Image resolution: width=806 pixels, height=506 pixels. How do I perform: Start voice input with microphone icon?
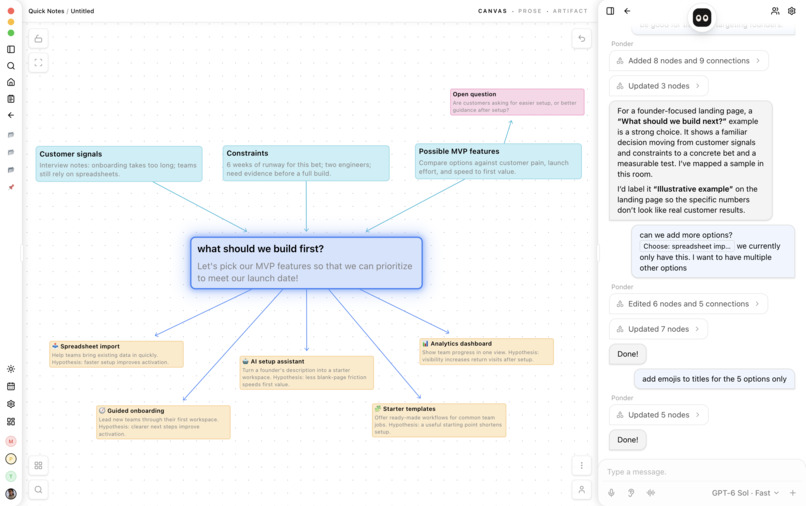611,493
